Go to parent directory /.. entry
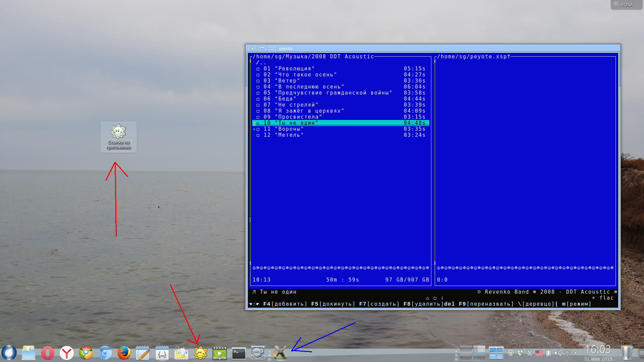 click(261, 63)
